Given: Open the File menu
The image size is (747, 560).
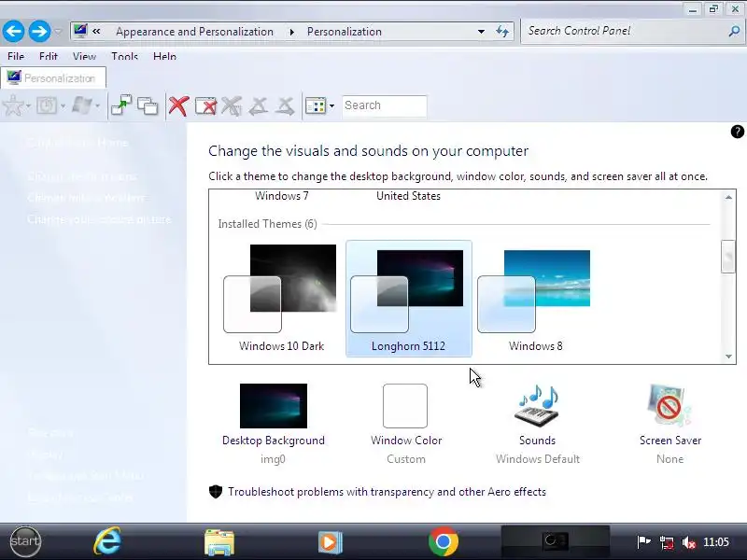Looking at the screenshot, I should (x=16, y=56).
